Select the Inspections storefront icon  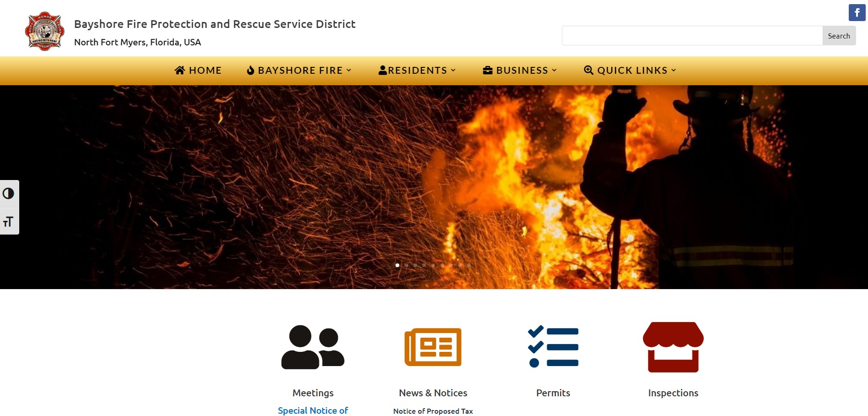point(673,347)
